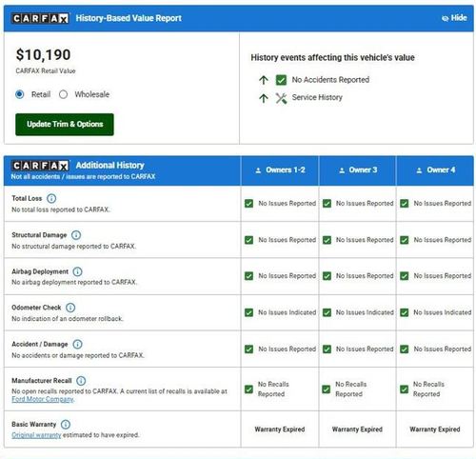Click Accident / Damage check mark under Owner 3

pos(327,349)
